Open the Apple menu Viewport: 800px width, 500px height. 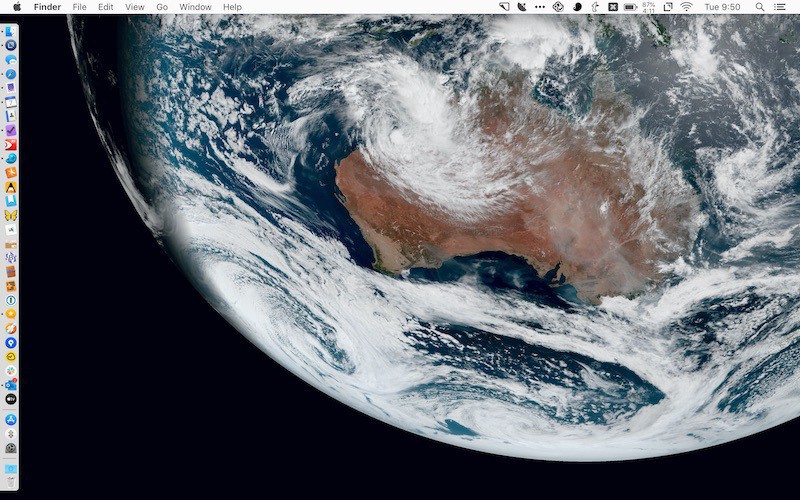point(17,7)
